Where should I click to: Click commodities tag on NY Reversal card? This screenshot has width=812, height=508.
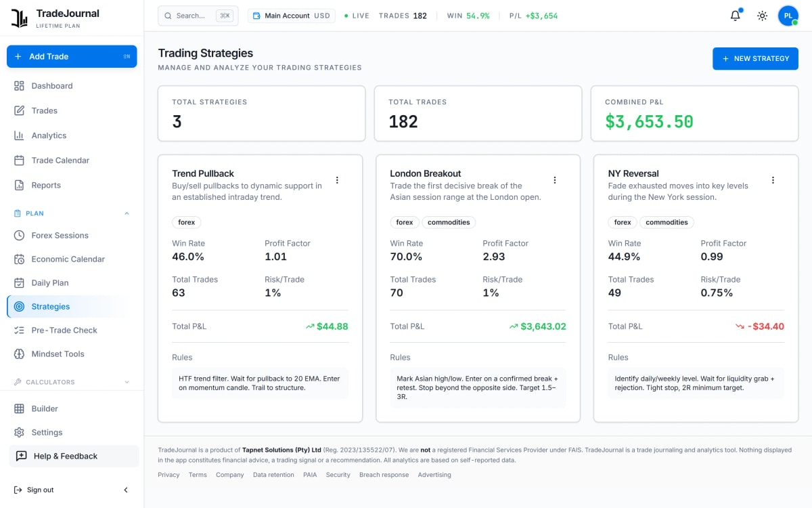pyautogui.click(x=667, y=222)
